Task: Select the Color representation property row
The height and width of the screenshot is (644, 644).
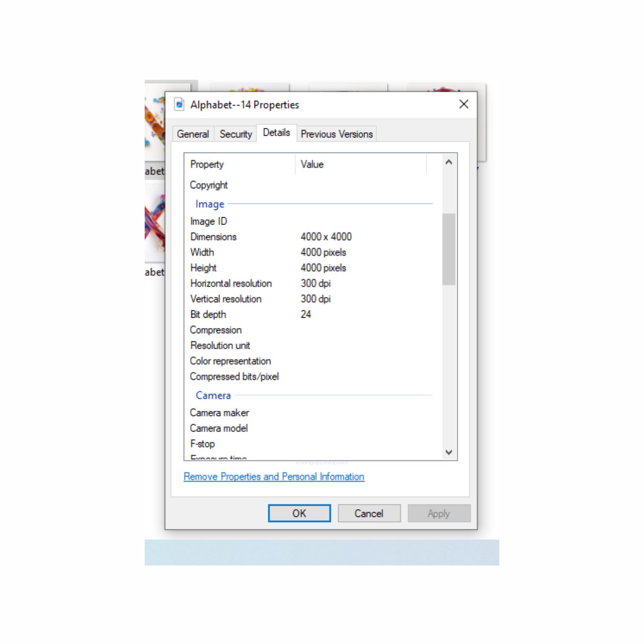Action: (x=309, y=361)
